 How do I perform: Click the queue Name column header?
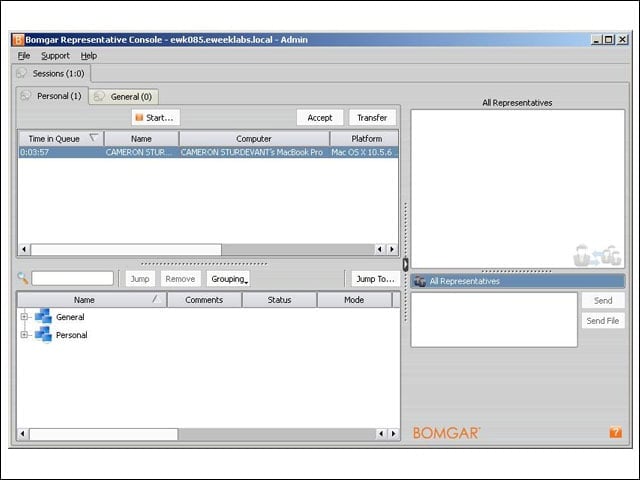[141, 139]
